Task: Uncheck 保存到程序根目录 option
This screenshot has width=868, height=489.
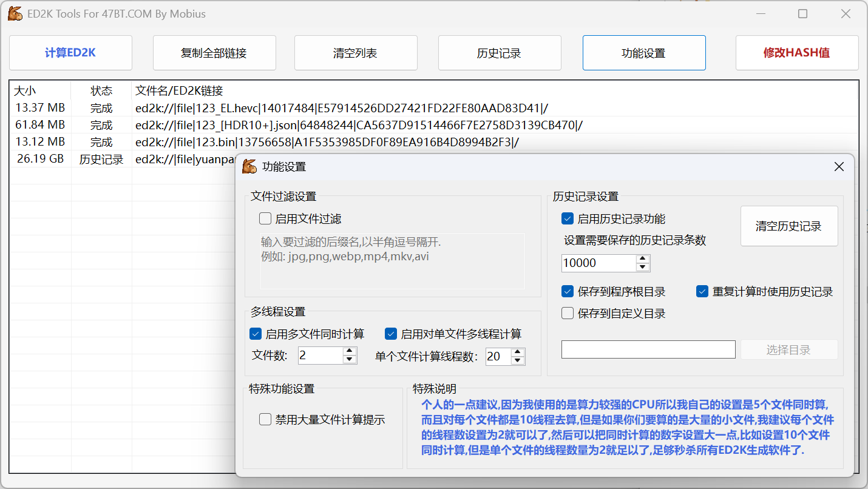Action: pyautogui.click(x=568, y=292)
